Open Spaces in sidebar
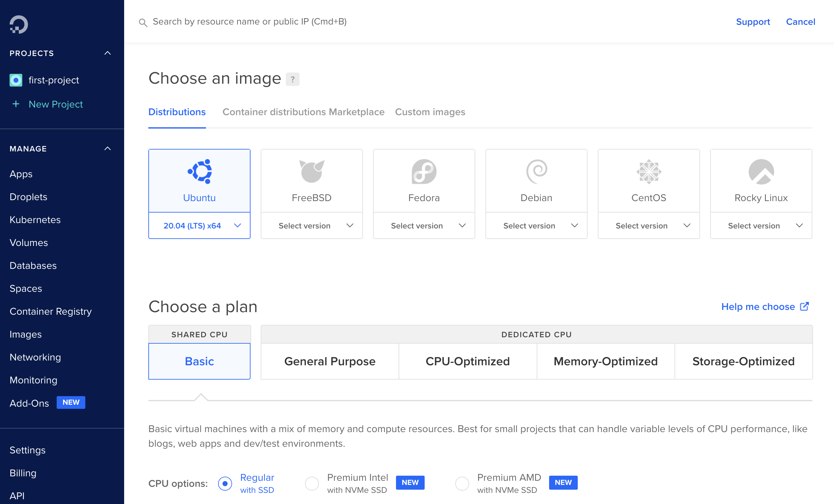This screenshot has width=834, height=504. click(x=26, y=289)
